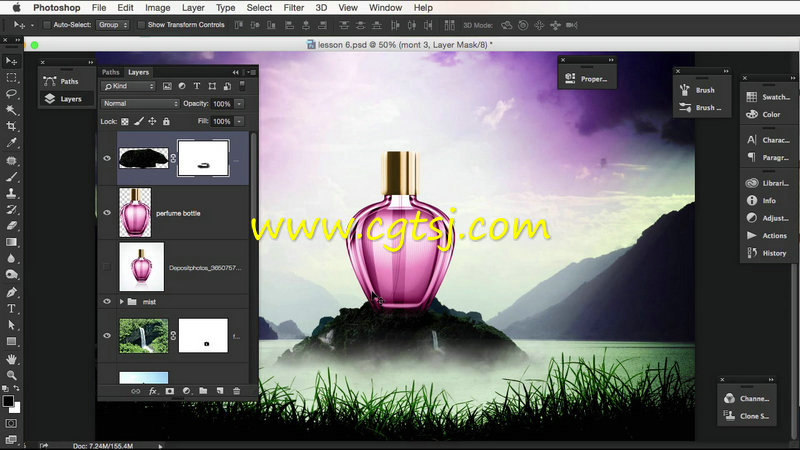Select the Zoom tool in the toolbar
Image resolution: width=800 pixels, height=450 pixels.
(11, 375)
